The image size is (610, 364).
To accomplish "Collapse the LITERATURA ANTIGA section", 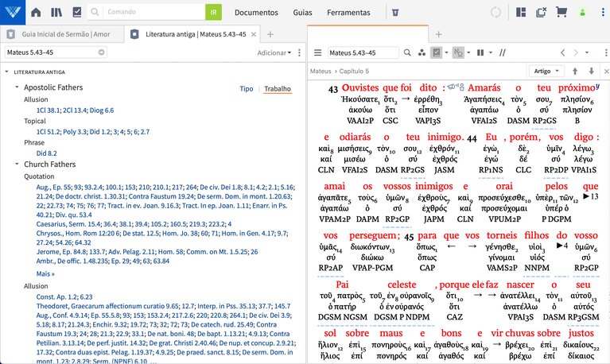I will (7, 72).
